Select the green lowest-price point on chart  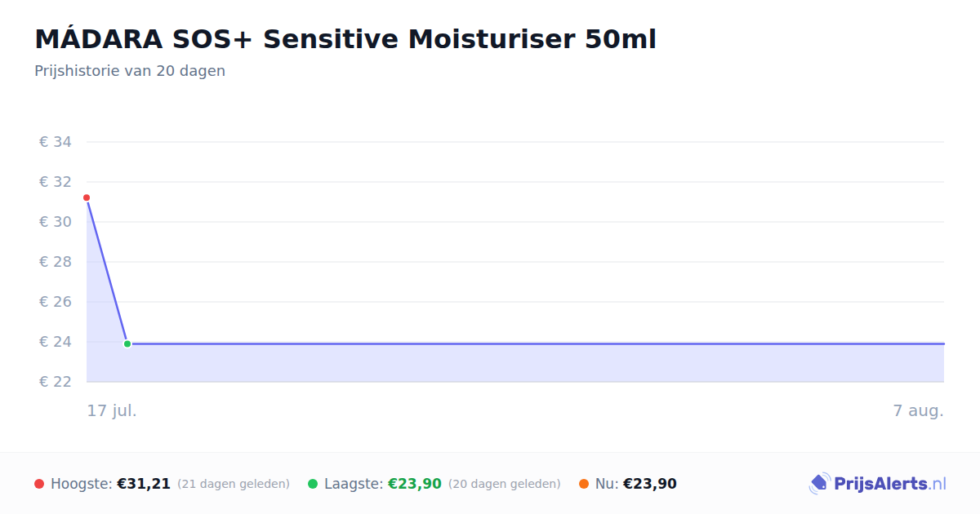127,343
